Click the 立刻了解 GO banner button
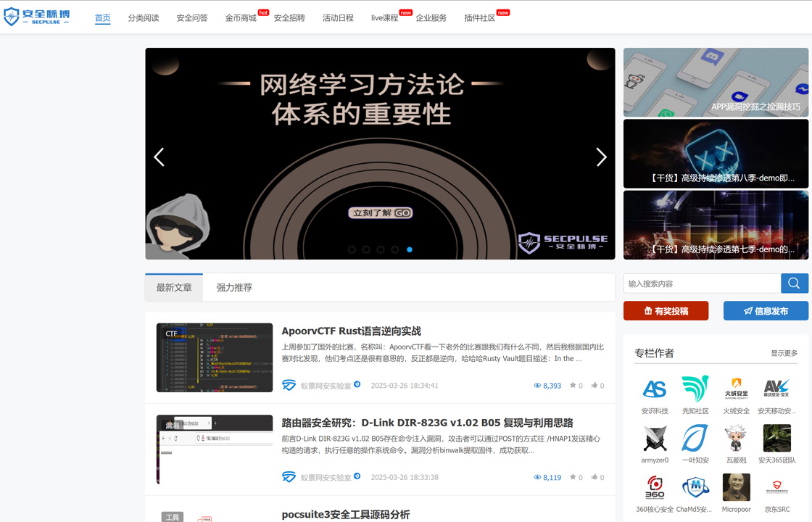The width and height of the screenshot is (812, 522). coord(381,213)
